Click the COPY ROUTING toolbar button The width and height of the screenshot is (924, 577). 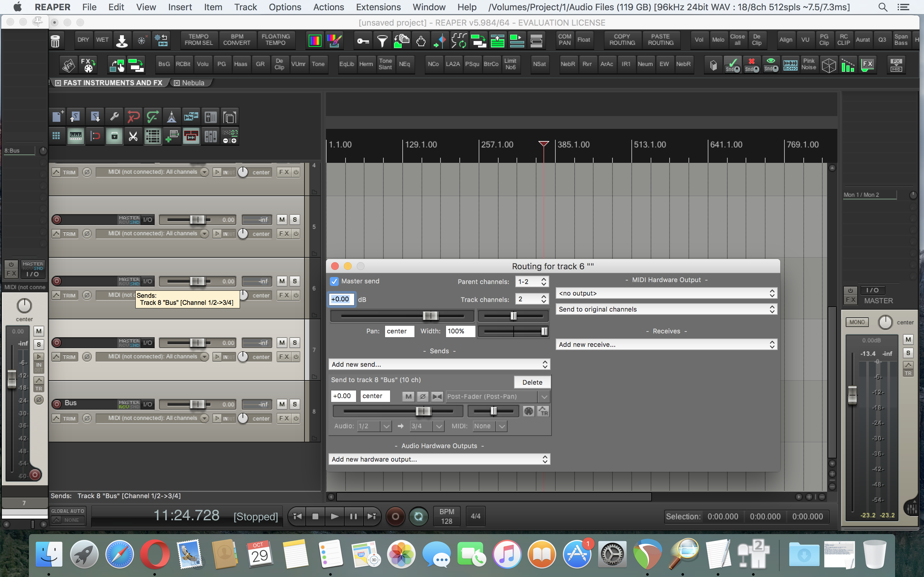click(622, 40)
